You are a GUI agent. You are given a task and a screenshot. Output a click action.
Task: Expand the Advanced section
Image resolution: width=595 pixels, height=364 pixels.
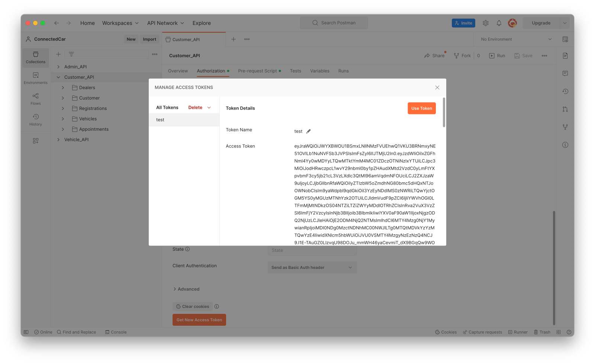click(x=186, y=289)
